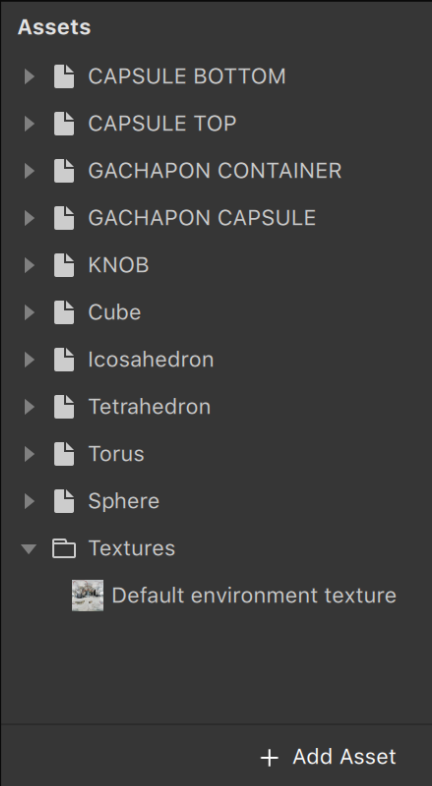The image size is (432, 786).
Task: Click the Icosahedron file icon
Action: 64,359
